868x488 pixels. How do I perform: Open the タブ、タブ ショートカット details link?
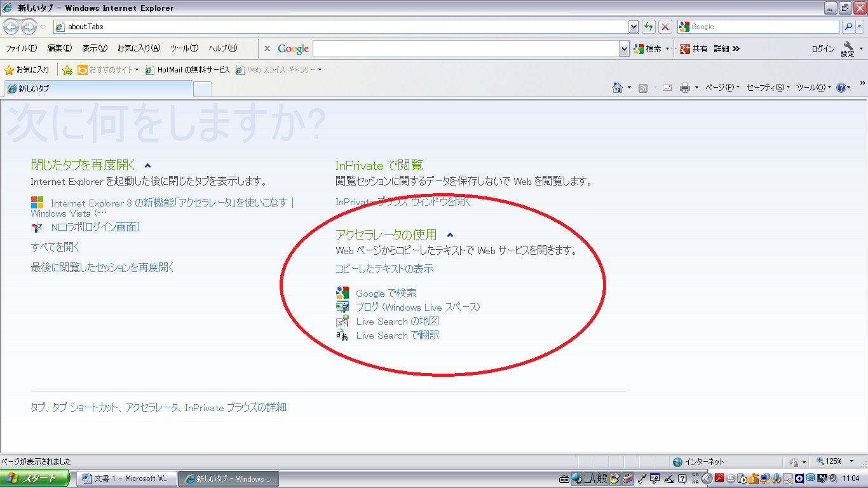click(x=158, y=407)
